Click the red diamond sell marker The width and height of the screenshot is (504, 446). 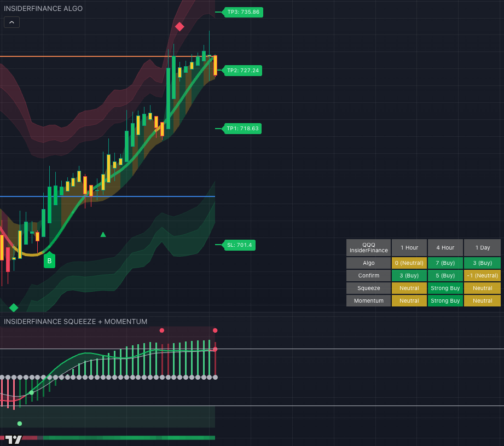point(179,27)
